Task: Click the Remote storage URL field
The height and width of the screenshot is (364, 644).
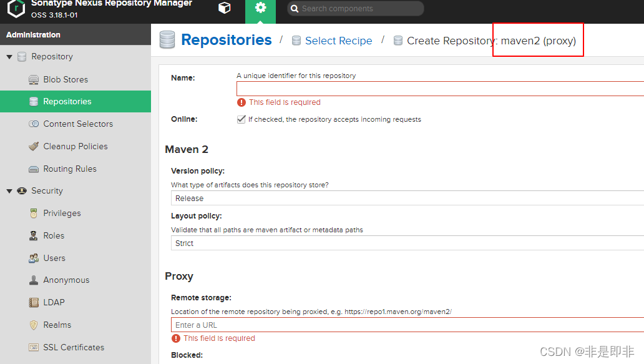Action: point(407,325)
